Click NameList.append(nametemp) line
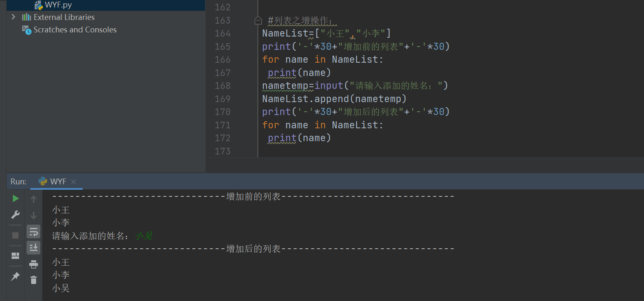Viewport: 644px width, 301px height. (334, 99)
